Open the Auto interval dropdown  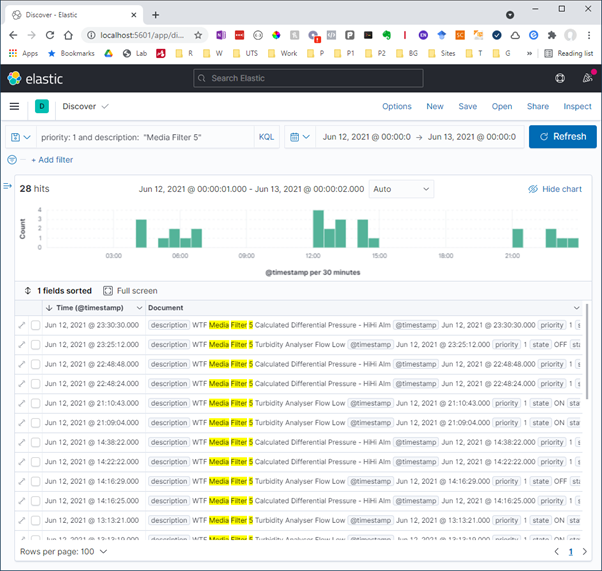click(401, 189)
